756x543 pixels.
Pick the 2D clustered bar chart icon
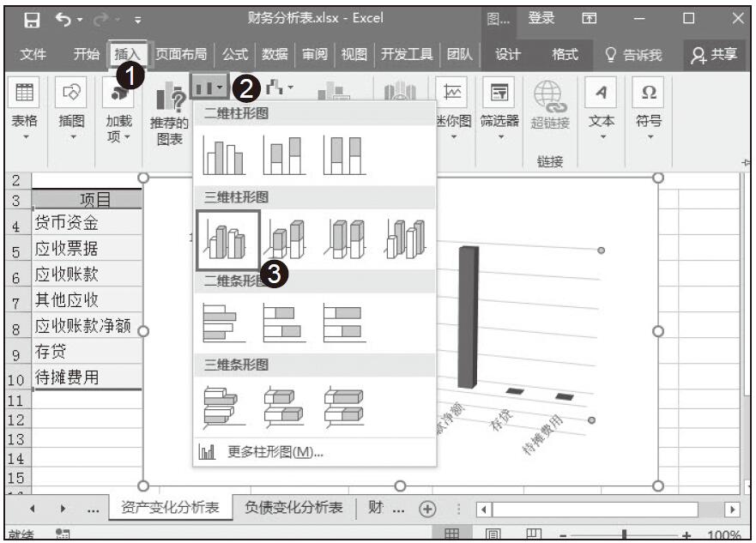[223, 323]
